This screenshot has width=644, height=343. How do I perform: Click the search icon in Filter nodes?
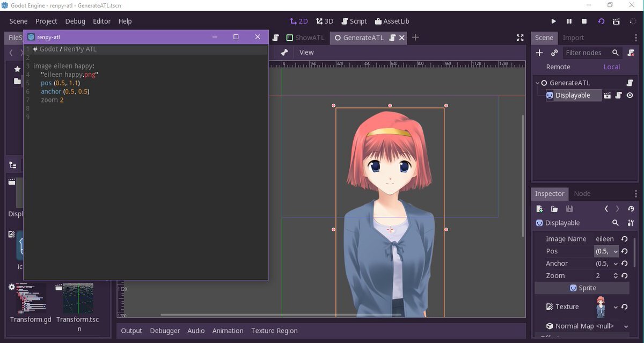616,53
